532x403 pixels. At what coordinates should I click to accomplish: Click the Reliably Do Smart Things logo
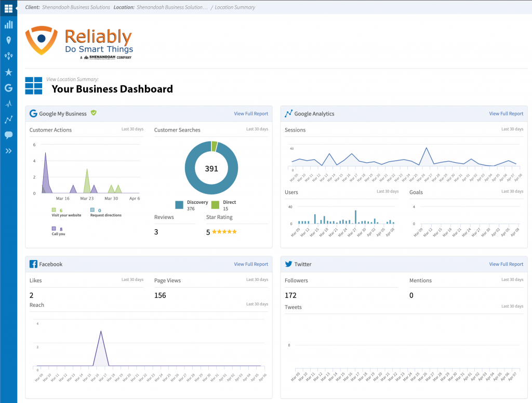tap(79, 43)
